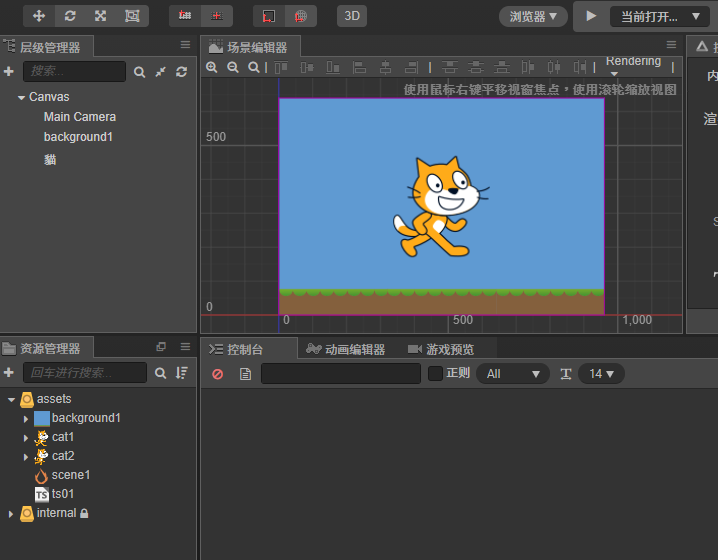The height and width of the screenshot is (560, 718).
Task: Open the console log file
Action: 245,374
